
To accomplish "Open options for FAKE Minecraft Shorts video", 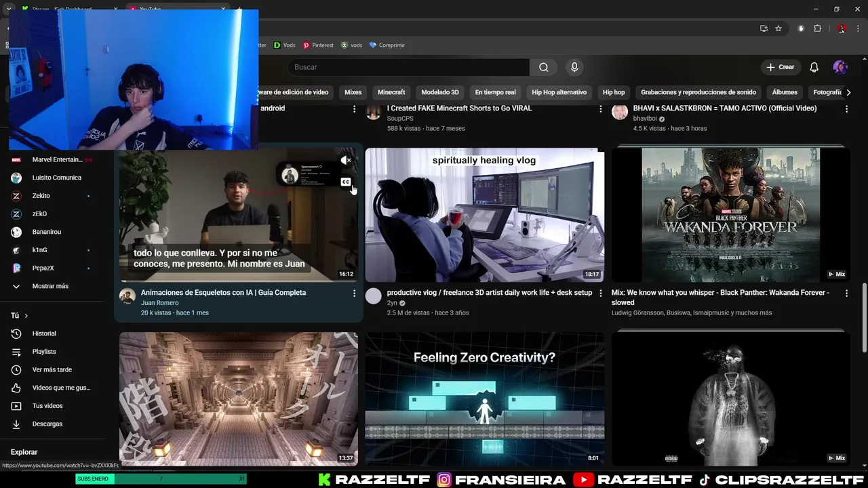I will pos(600,108).
